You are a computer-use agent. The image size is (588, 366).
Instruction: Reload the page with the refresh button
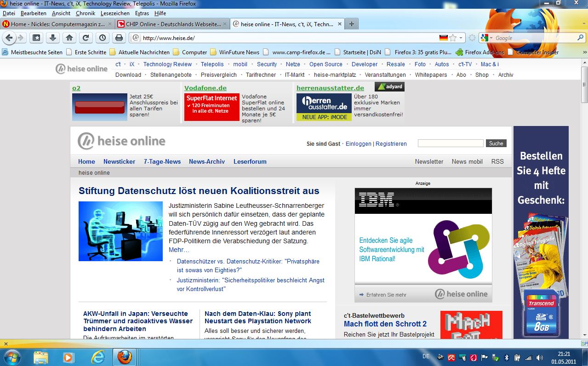click(x=86, y=38)
